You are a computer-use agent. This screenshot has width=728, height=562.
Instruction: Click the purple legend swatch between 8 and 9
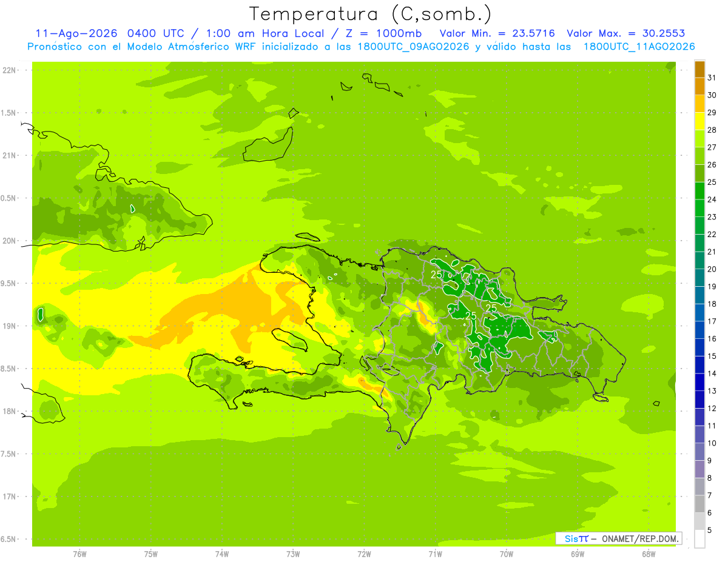coord(699,469)
